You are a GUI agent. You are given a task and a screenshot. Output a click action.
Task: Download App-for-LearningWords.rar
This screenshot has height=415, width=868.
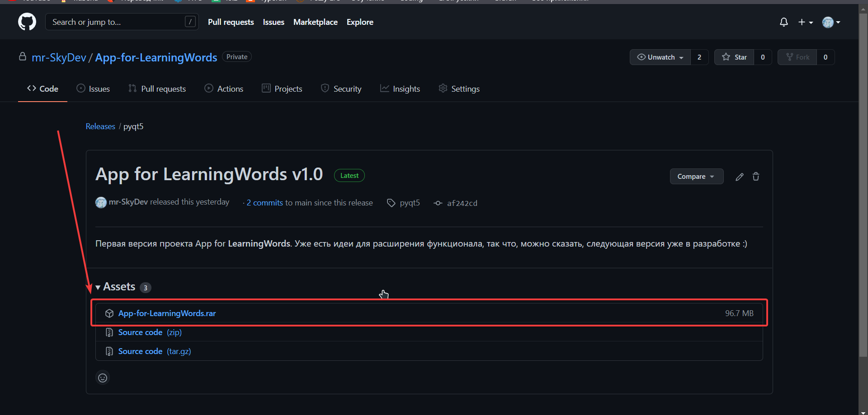(167, 313)
